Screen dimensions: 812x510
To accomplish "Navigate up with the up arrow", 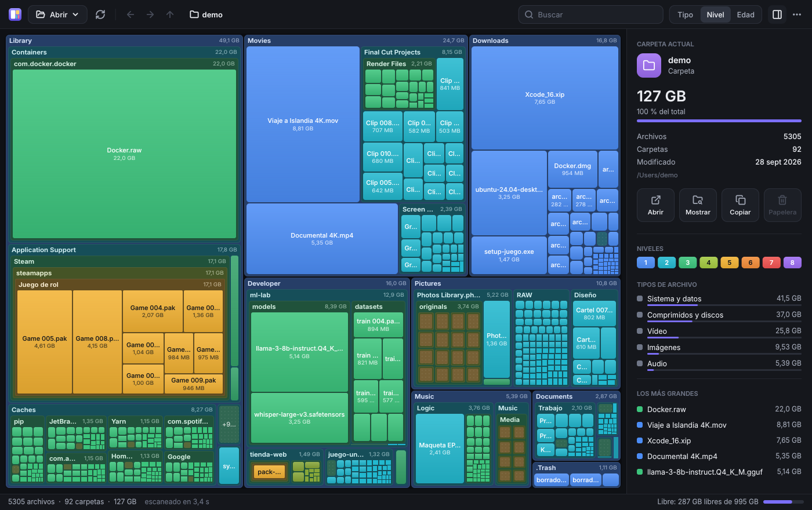I will 170,14.
